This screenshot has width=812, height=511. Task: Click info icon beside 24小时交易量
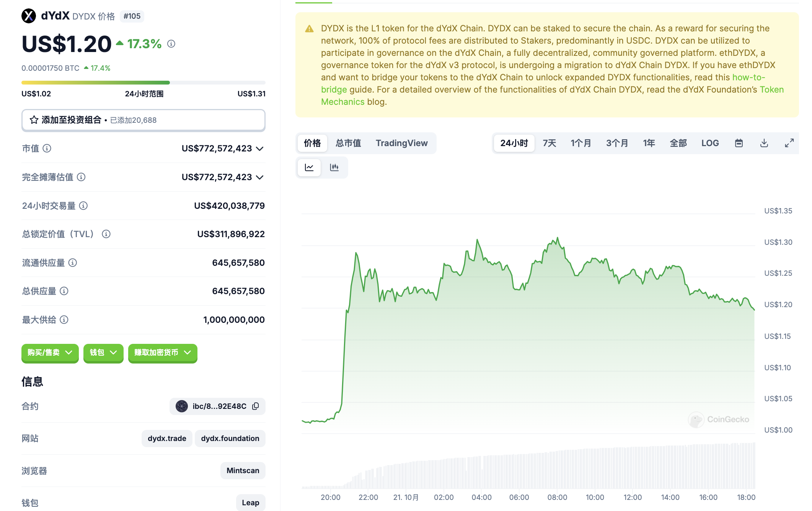(83, 206)
